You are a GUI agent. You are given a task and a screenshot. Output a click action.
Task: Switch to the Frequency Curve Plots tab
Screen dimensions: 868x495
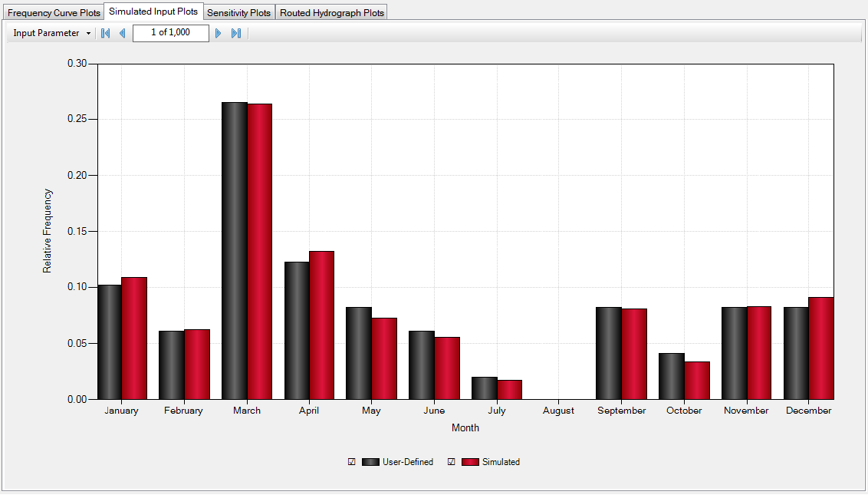[x=52, y=12]
